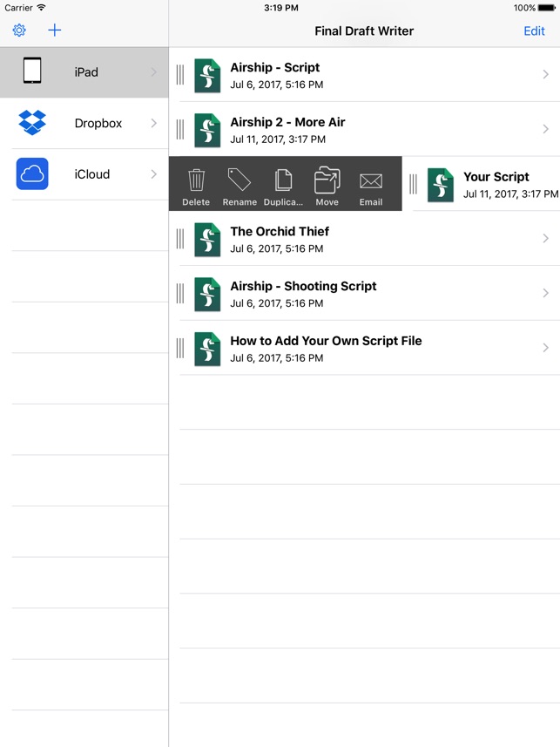Image resolution: width=560 pixels, height=747 pixels.
Task: Rename the Your Script file
Action: pyautogui.click(x=240, y=187)
